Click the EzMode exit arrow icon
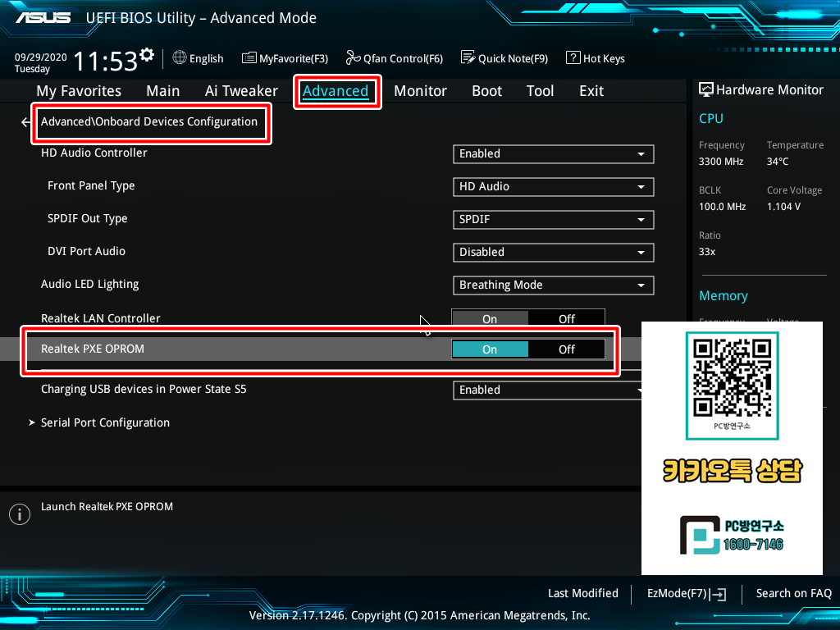 click(718, 594)
